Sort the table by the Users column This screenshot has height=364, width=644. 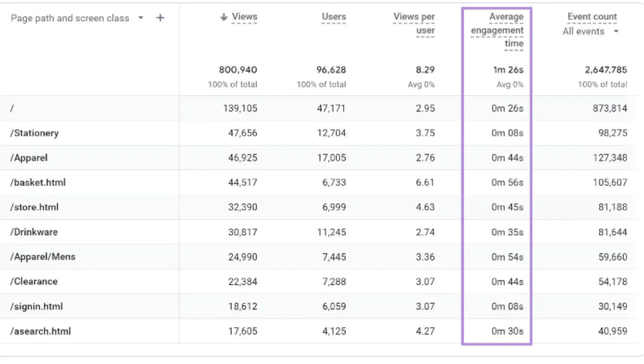click(x=333, y=17)
